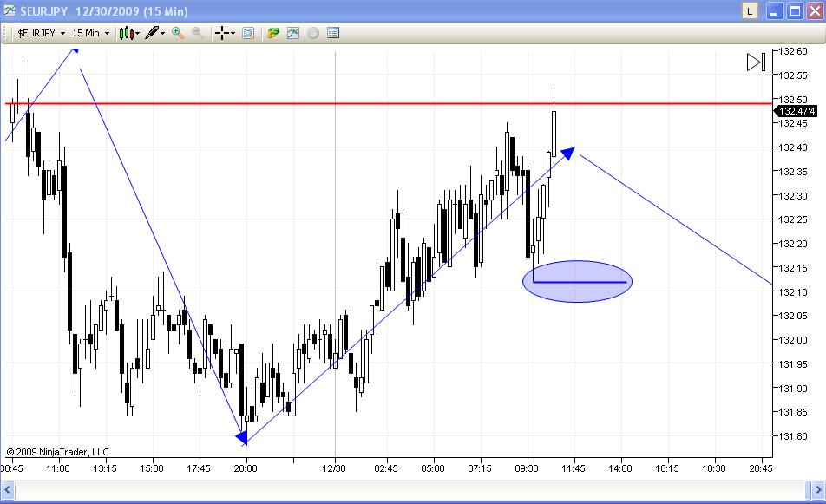Open the 15 Min interval dropdown
This screenshot has height=504, width=826.
pyautogui.click(x=90, y=33)
